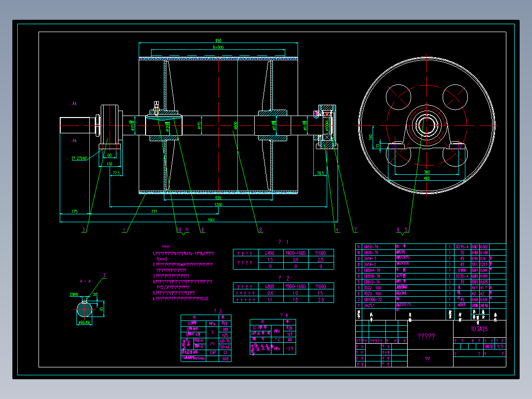This screenshot has height=399, width=532.
Task: Select the 1300 dimension text
Action: click(218, 204)
